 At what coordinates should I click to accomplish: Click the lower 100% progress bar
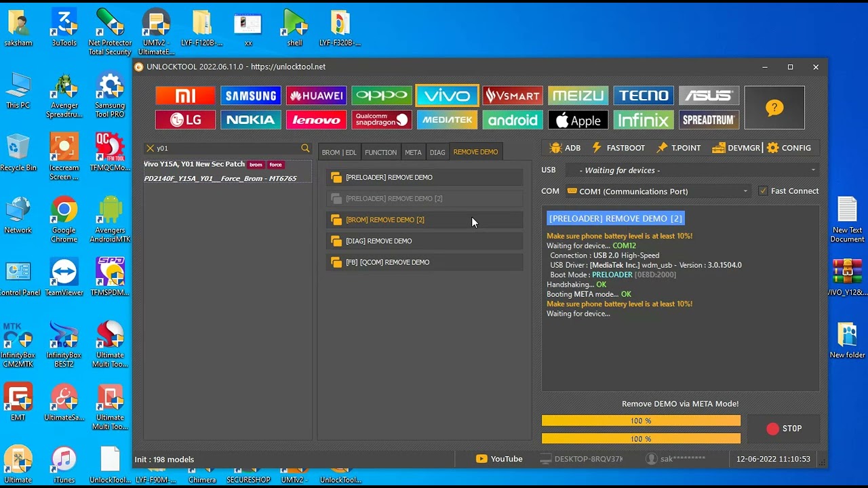(x=641, y=439)
